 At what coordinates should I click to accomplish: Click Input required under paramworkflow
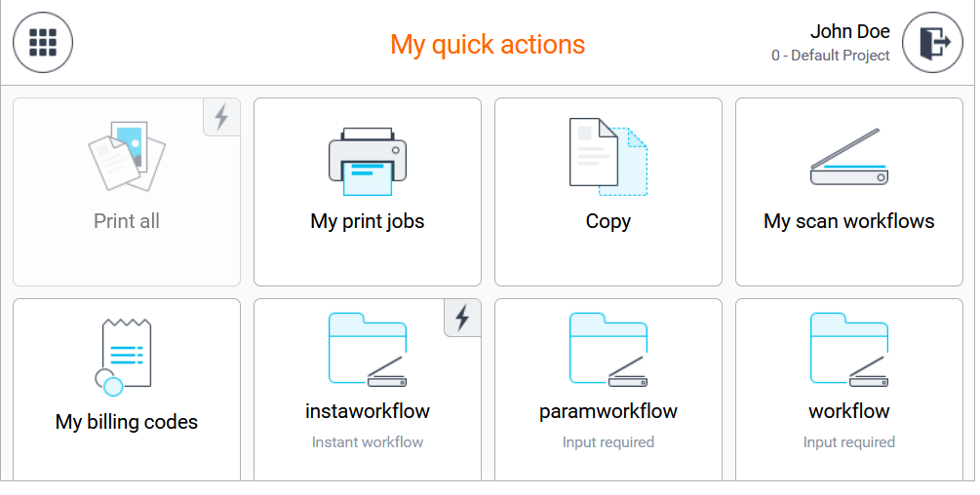[x=608, y=442]
